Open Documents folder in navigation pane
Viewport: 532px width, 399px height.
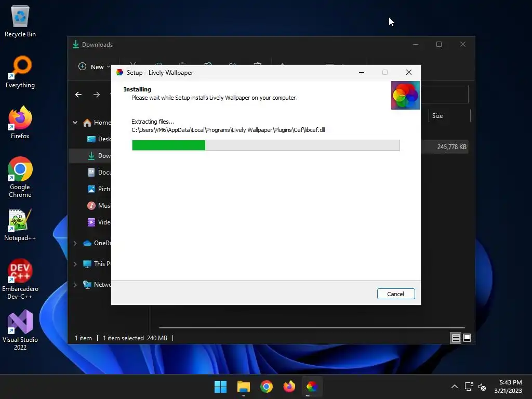99,172
